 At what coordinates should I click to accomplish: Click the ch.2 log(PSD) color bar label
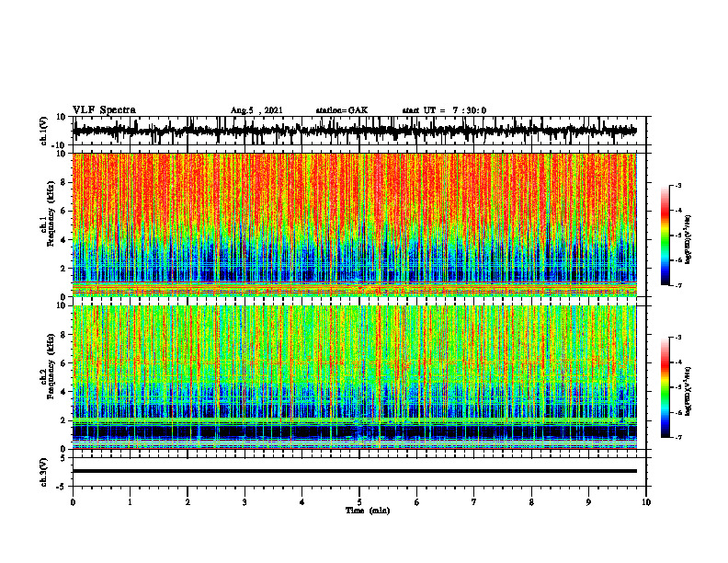[x=688, y=391]
